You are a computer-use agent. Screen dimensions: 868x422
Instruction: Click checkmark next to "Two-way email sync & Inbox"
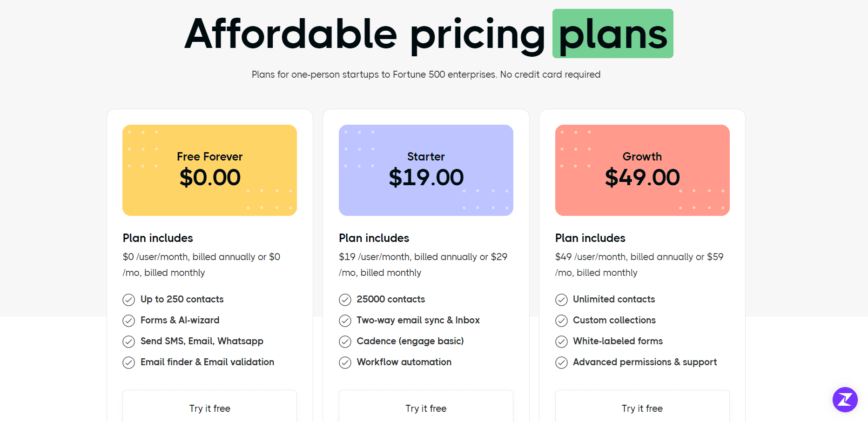345,321
